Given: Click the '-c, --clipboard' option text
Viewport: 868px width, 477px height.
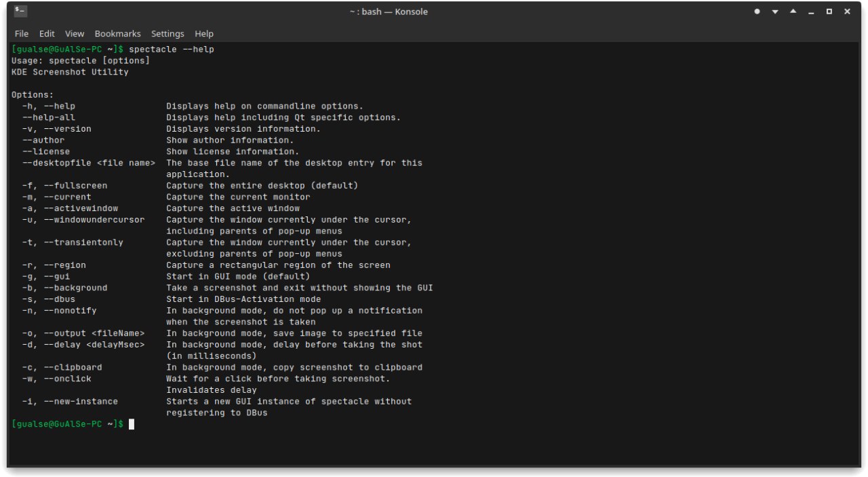Looking at the screenshot, I should [62, 367].
